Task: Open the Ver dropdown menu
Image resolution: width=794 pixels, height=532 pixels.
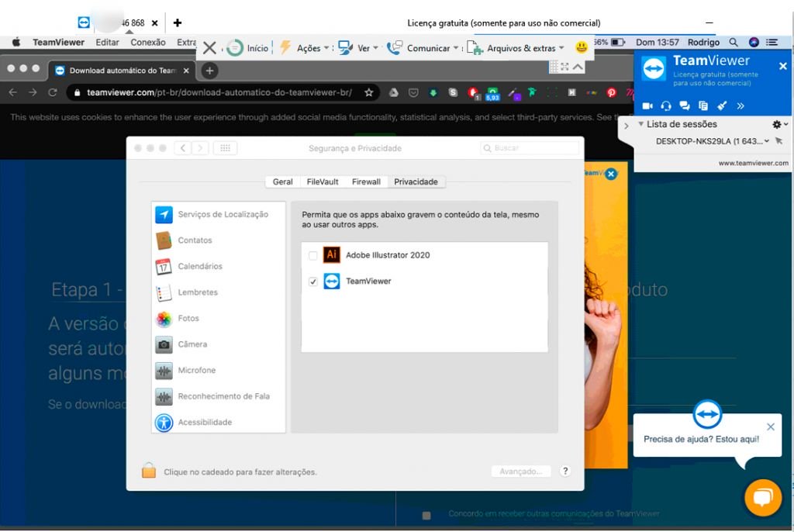Action: tap(358, 48)
